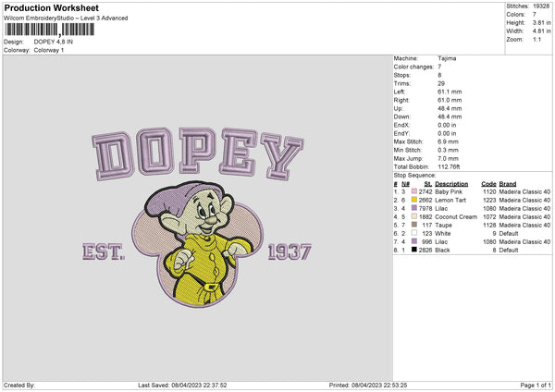
Task: Select code 1072 in the Coconut Cream row
Action: pos(489,217)
